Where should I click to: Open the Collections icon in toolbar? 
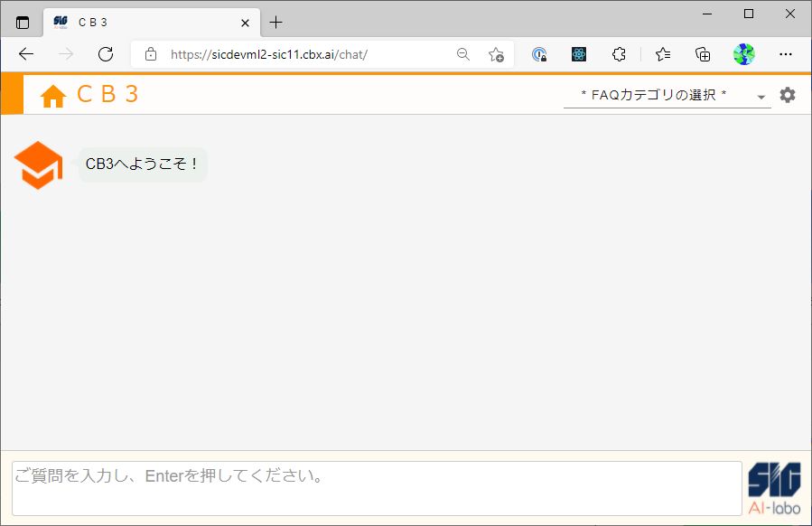(703, 54)
